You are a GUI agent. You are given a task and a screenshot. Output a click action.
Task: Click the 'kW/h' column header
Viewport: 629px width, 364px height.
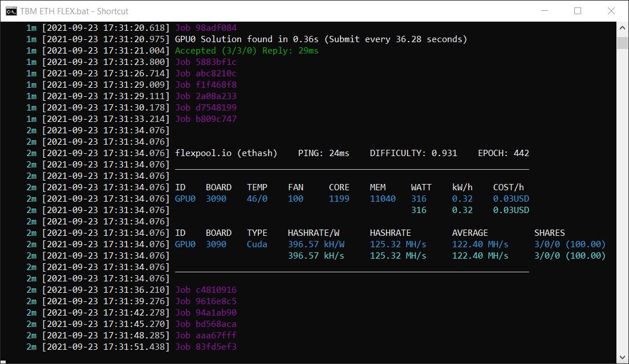[x=462, y=187]
